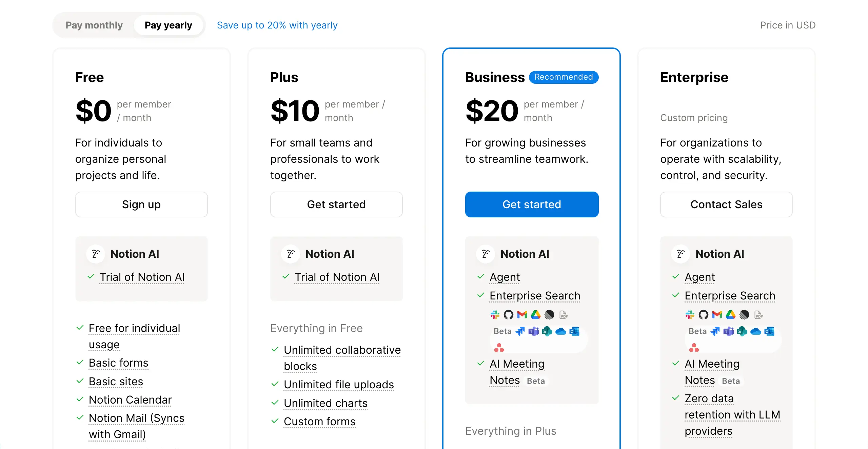Open the Trial of Notion AI link
Image resolution: width=868 pixels, height=449 pixels.
(x=142, y=277)
